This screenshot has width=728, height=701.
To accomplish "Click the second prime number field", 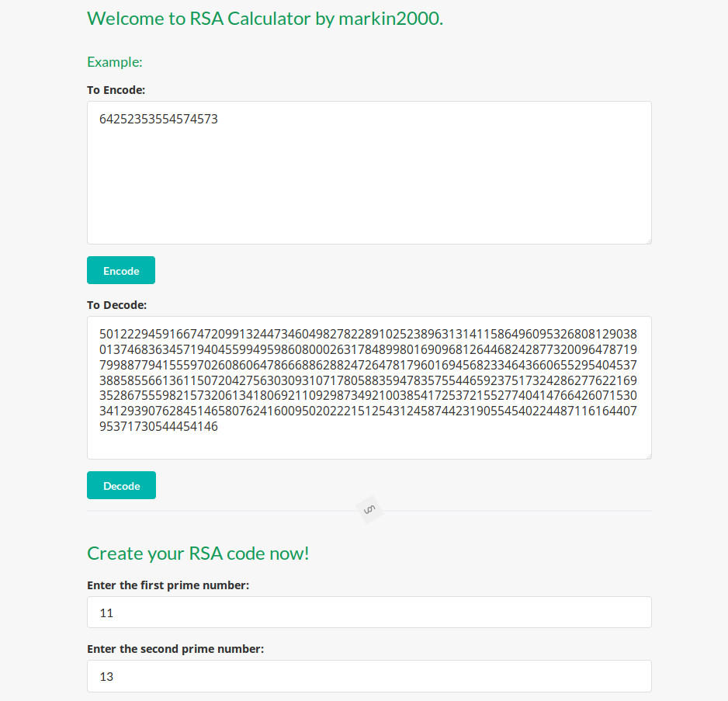I will pyautogui.click(x=369, y=676).
